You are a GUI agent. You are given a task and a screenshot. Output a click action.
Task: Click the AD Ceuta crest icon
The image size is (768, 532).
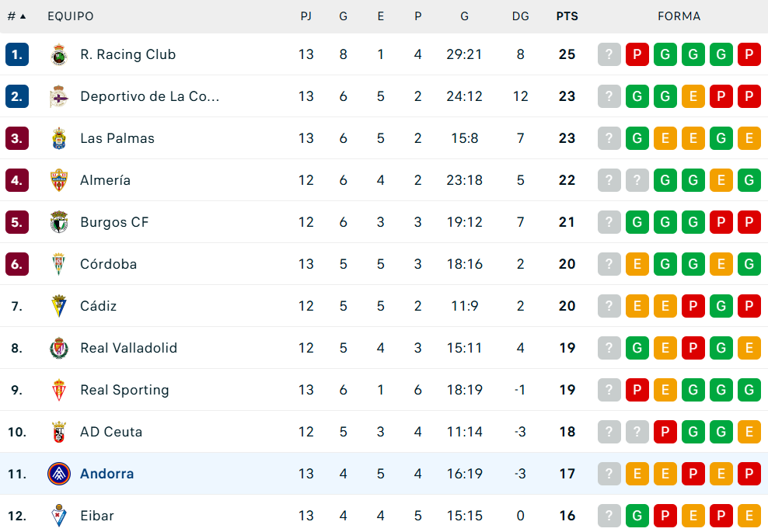59,432
